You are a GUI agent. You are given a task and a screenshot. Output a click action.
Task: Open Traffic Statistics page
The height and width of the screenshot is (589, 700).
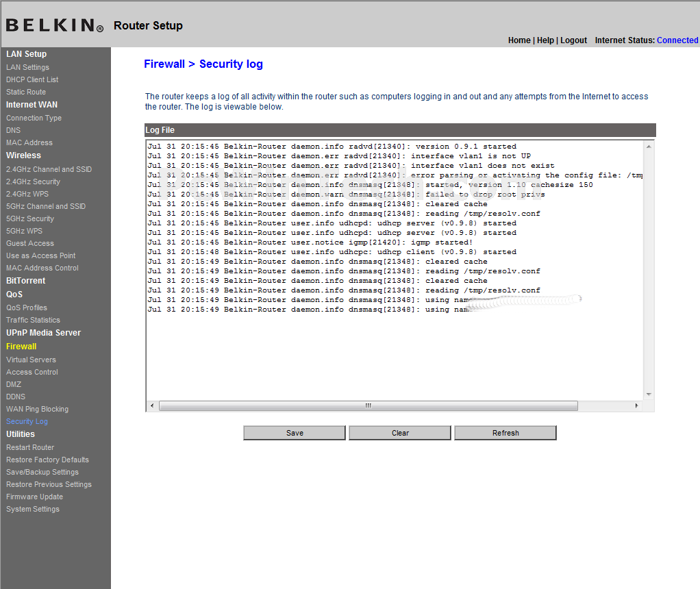click(x=33, y=320)
